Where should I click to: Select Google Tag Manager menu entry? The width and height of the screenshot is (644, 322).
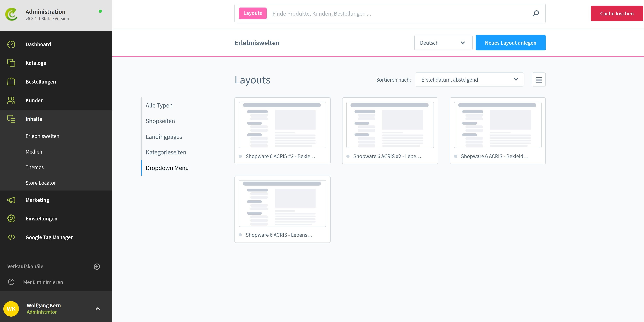(49, 237)
